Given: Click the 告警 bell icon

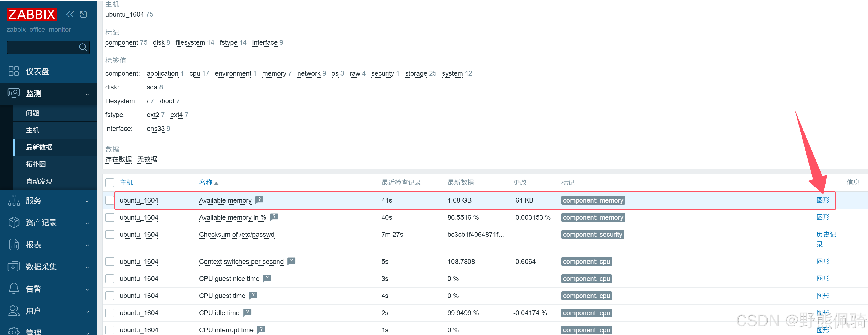Looking at the screenshot, I should tap(14, 288).
